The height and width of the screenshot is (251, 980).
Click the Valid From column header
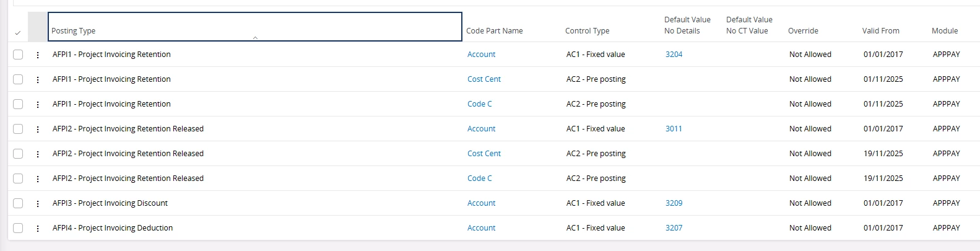[880, 31]
